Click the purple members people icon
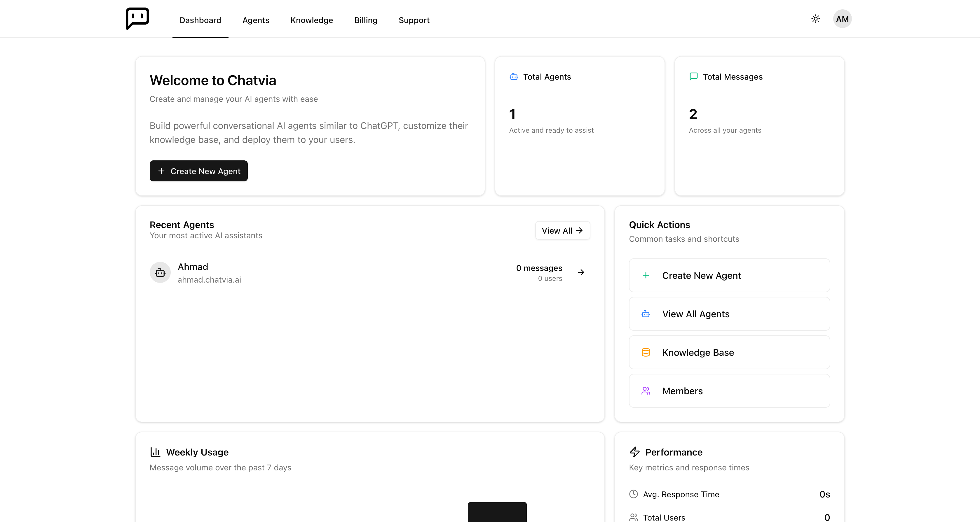Image resolution: width=980 pixels, height=522 pixels. 646,391
